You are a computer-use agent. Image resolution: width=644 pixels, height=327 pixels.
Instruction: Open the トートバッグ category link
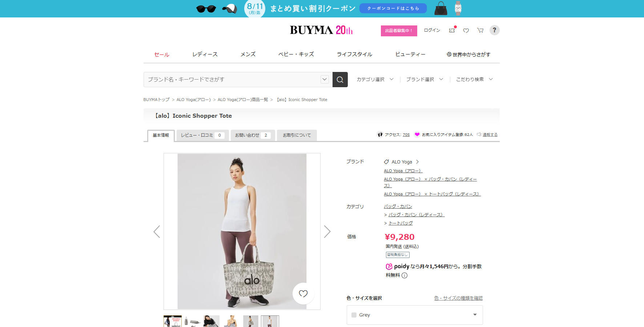pyautogui.click(x=401, y=223)
